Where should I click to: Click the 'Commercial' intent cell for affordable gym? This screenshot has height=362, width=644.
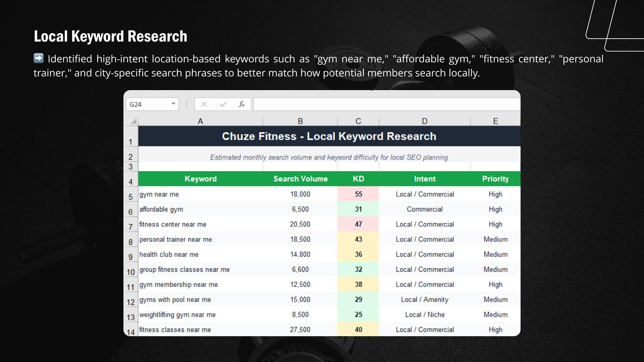(425, 209)
